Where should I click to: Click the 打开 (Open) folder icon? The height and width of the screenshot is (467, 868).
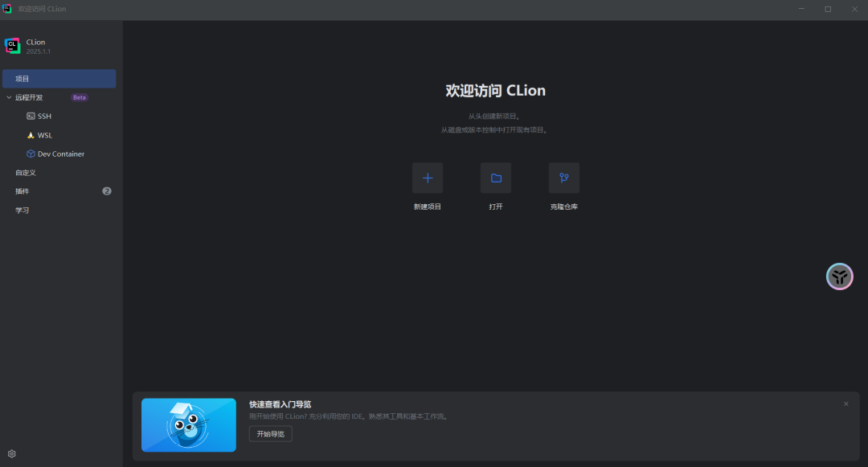(496, 178)
